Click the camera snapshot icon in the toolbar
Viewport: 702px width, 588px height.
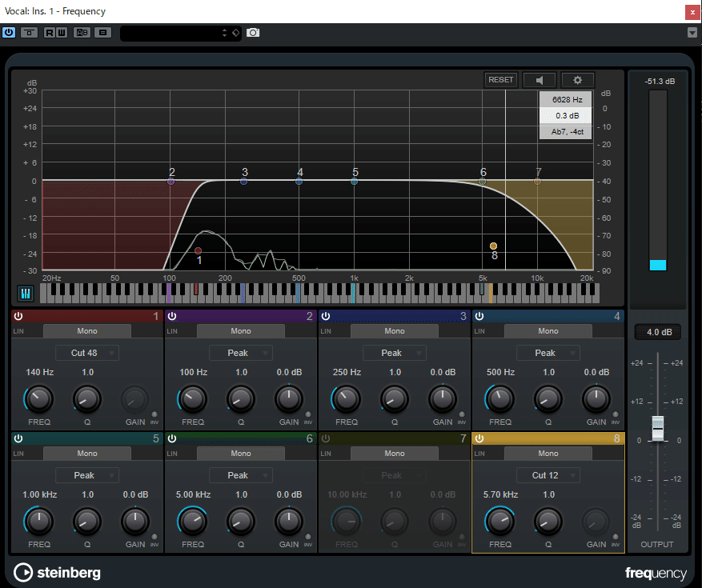tap(254, 33)
